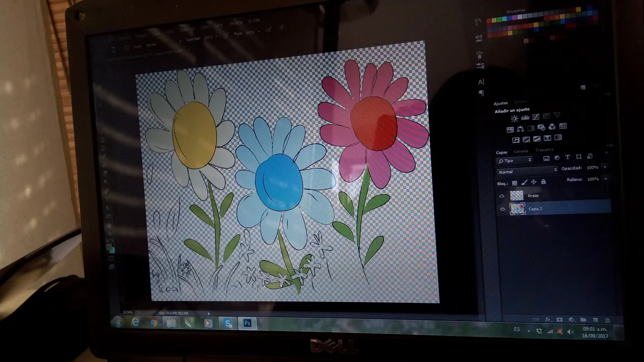
Task: Lock transparent pixels
Action: tap(515, 183)
